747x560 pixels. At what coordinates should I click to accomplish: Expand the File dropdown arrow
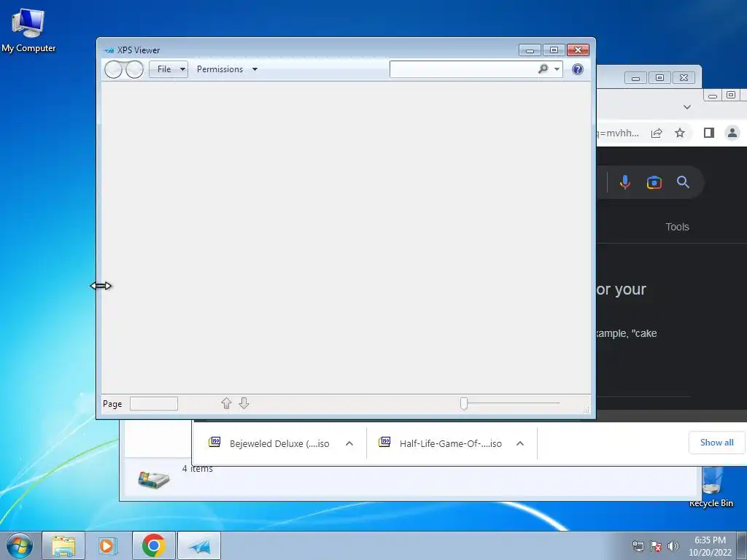(182, 69)
